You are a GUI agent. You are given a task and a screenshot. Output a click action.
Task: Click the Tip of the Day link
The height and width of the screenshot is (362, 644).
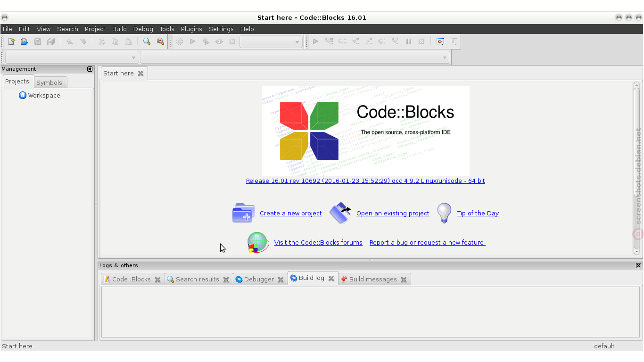point(478,213)
